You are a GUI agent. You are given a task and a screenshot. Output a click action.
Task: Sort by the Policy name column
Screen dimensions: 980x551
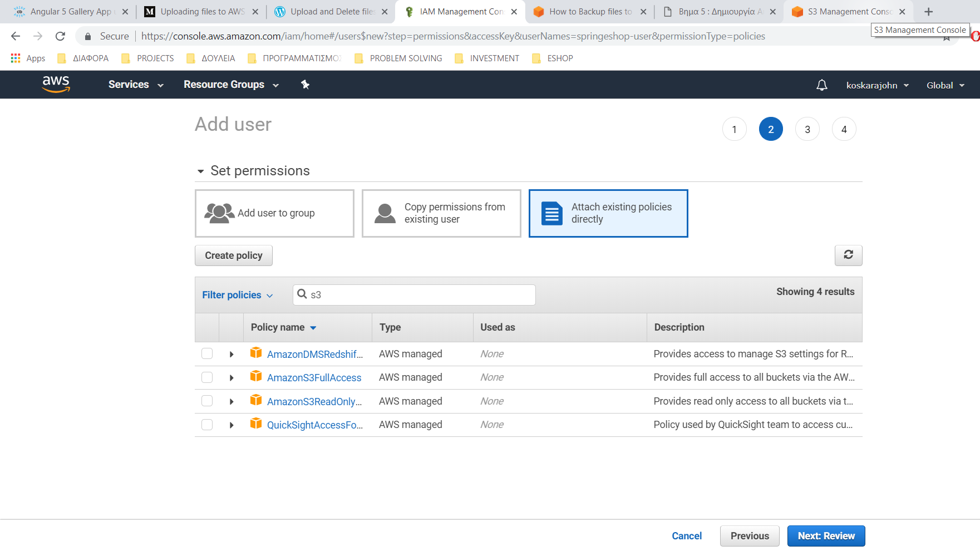283,327
